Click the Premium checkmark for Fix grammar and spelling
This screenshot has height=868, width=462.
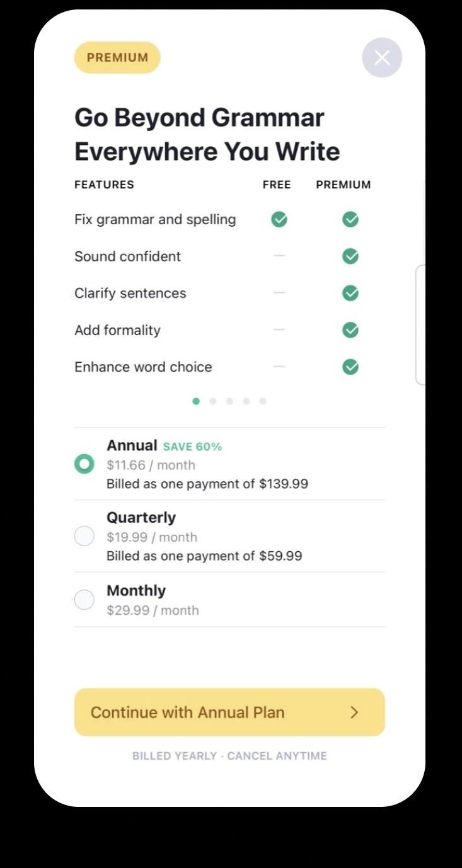(x=350, y=219)
